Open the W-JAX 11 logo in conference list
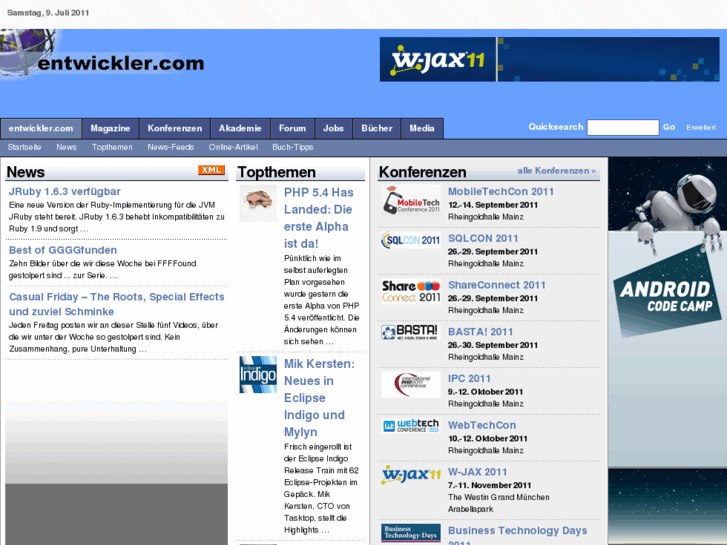The image size is (727, 545). [x=411, y=474]
